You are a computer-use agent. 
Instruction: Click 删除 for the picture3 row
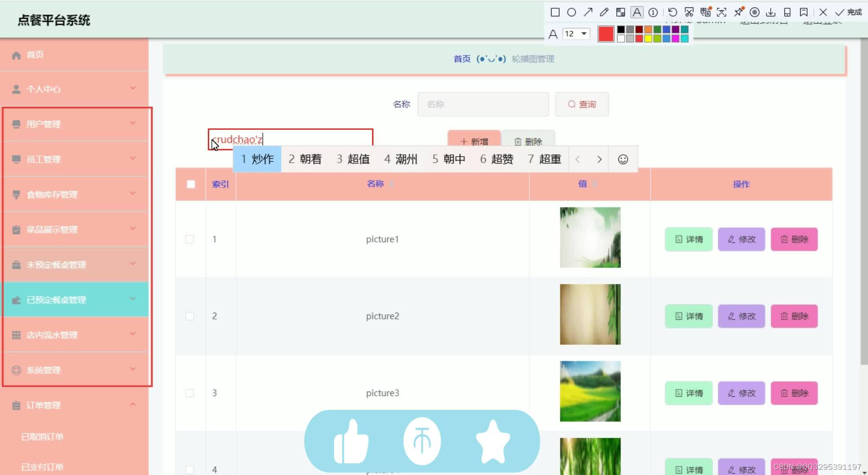(x=794, y=393)
